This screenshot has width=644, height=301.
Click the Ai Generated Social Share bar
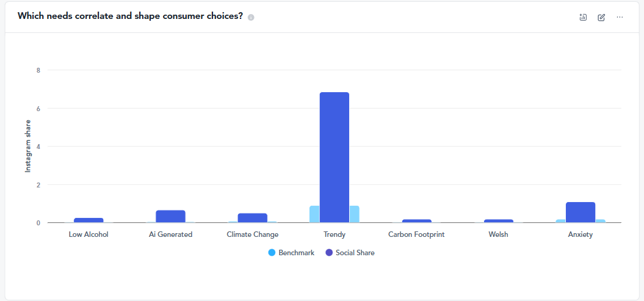click(170, 216)
